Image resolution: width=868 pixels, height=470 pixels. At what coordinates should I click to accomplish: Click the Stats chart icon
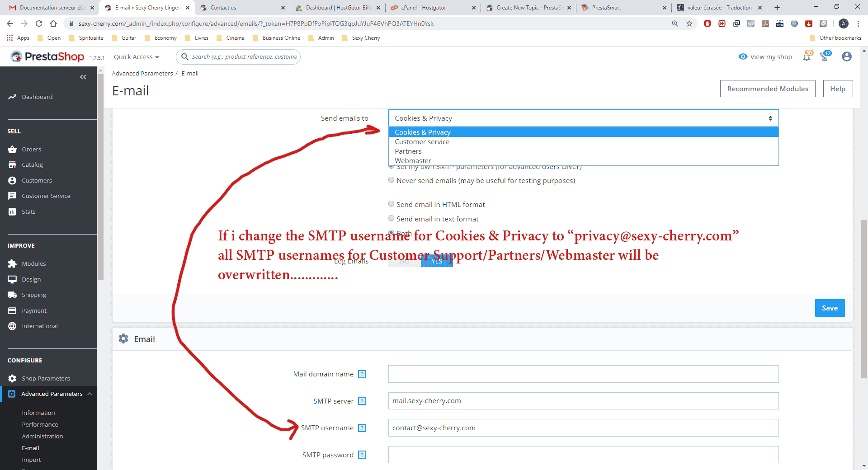point(12,211)
